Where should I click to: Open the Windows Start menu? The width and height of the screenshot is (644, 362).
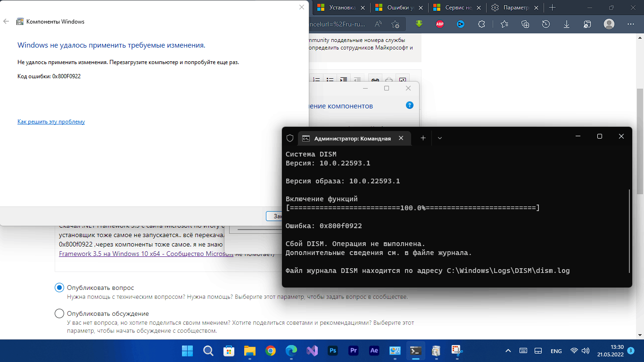pos(187,351)
